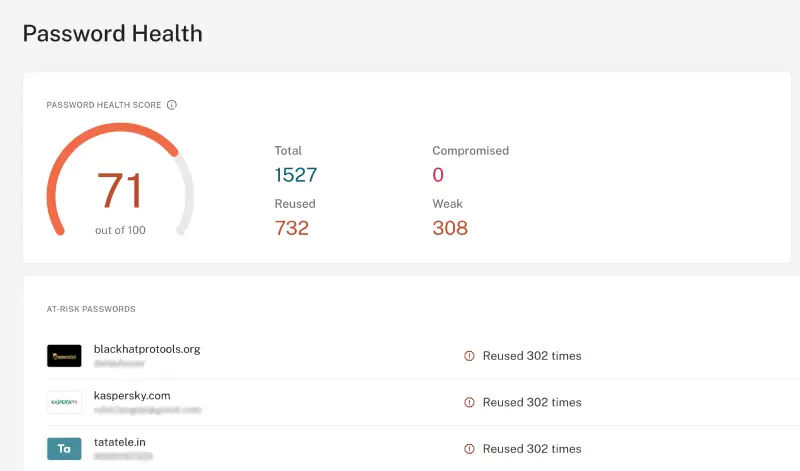
Task: Open the Weak passwords count 308
Action: point(450,228)
